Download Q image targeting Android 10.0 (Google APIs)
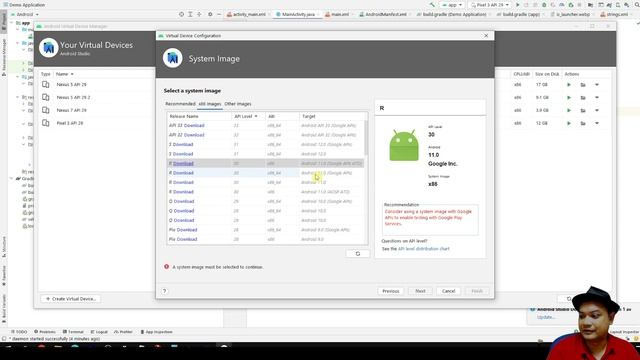This screenshot has height=360, width=640. (184, 201)
